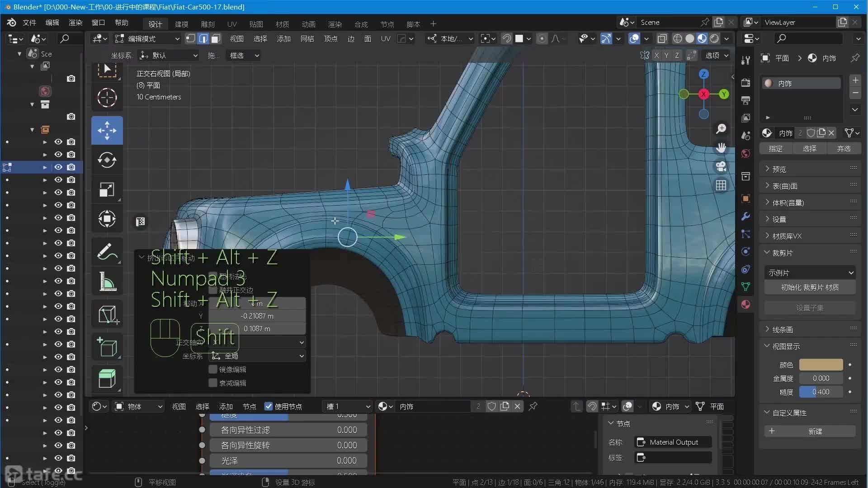Image resolution: width=868 pixels, height=488 pixels.
Task: Click the 指定 assign button
Action: [776, 149]
